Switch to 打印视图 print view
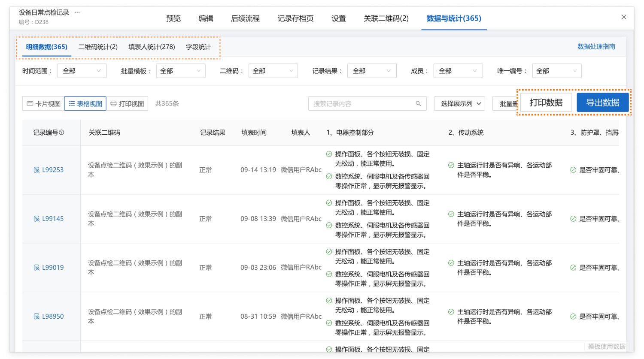 127,104
